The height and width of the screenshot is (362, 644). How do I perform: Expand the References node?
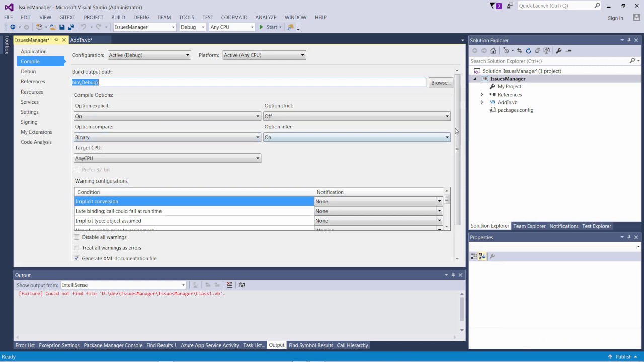[x=482, y=95]
